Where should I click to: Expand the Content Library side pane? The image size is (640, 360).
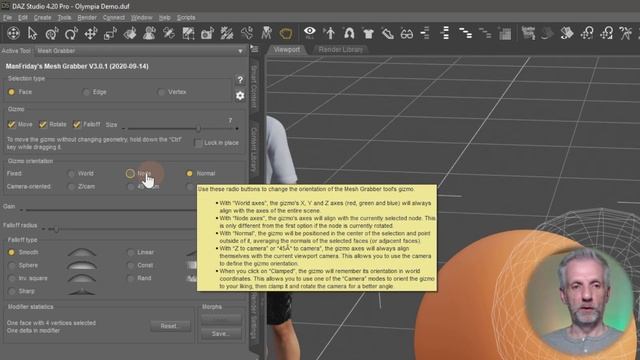253,150
